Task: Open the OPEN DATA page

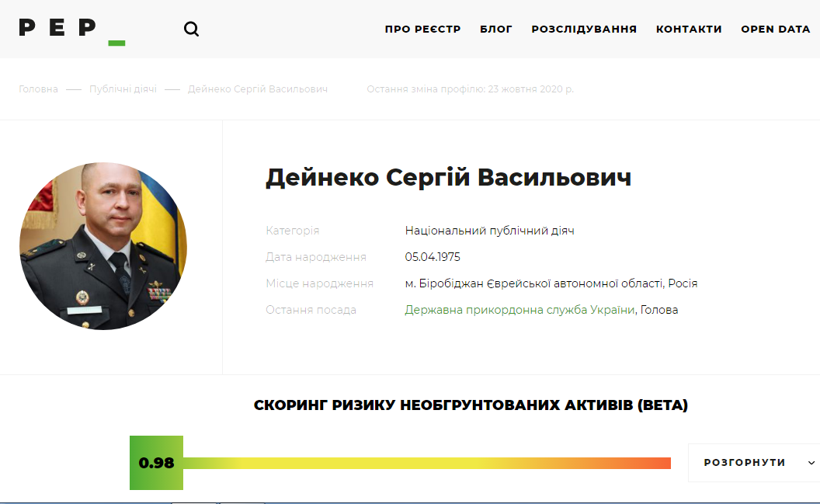Action: coord(775,30)
